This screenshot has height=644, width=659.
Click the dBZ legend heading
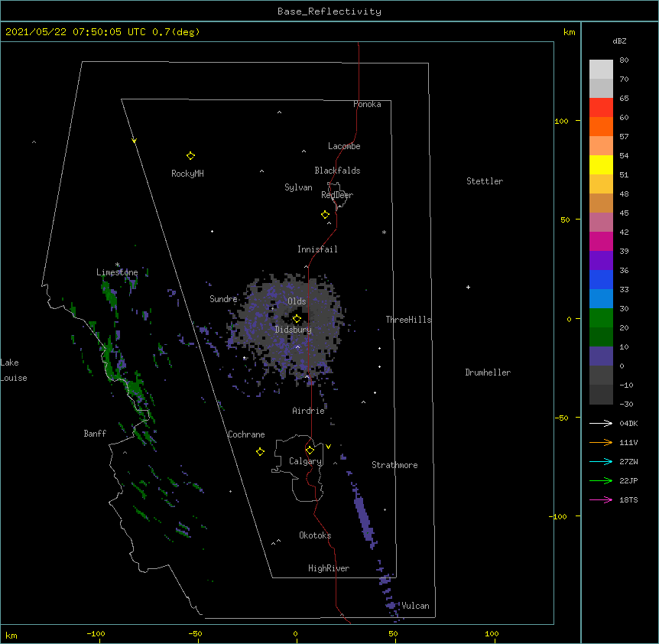tap(619, 41)
